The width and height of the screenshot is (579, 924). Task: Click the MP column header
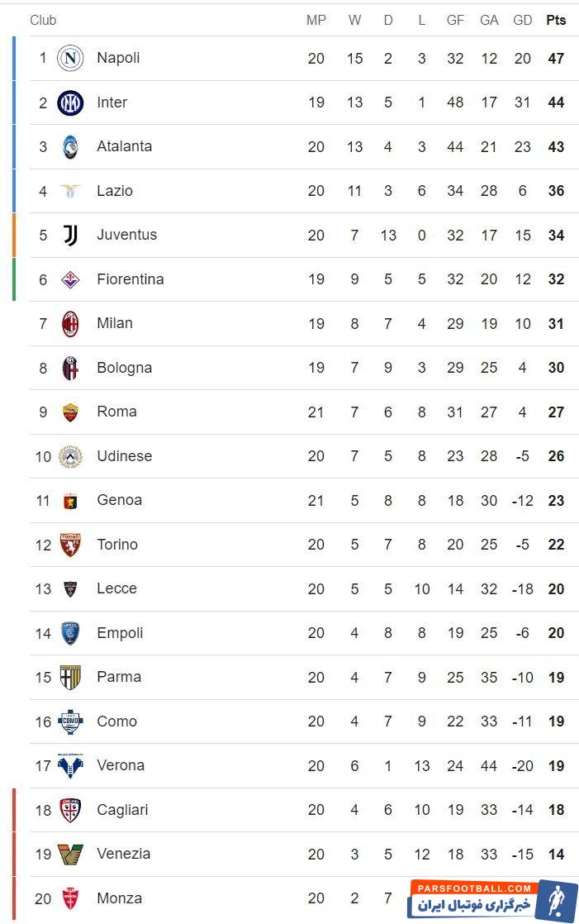click(x=316, y=20)
